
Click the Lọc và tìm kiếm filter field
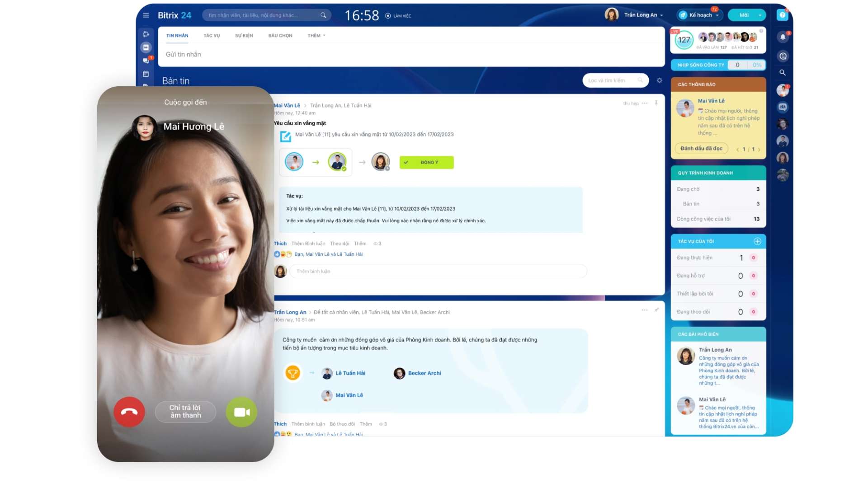coord(615,80)
